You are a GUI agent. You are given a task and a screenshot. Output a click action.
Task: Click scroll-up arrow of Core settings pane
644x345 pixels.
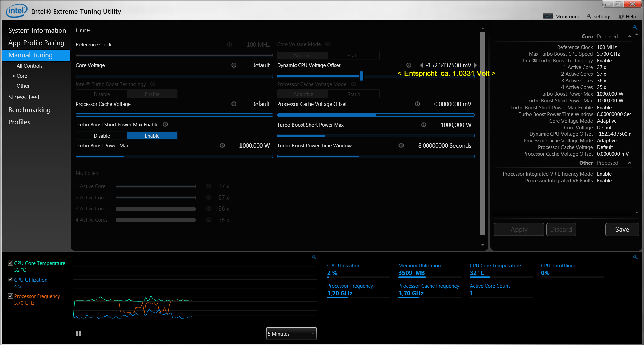pos(482,29)
